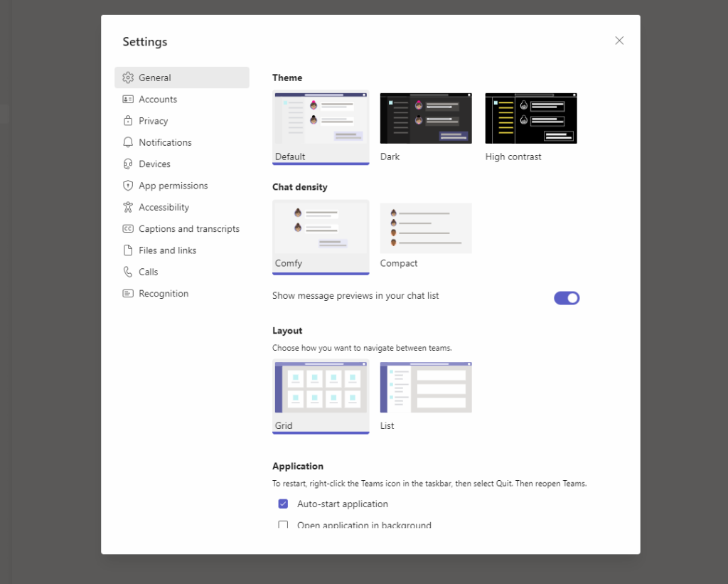Click the Recognition badge icon

click(x=128, y=294)
